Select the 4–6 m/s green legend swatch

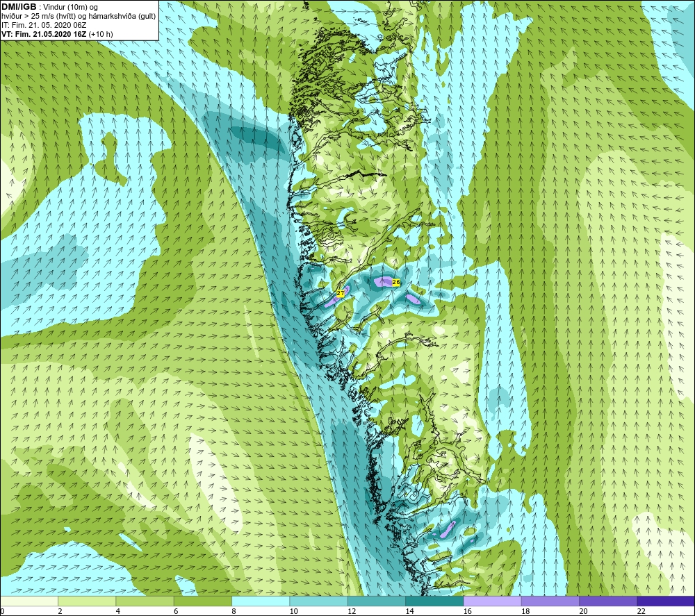145,601
